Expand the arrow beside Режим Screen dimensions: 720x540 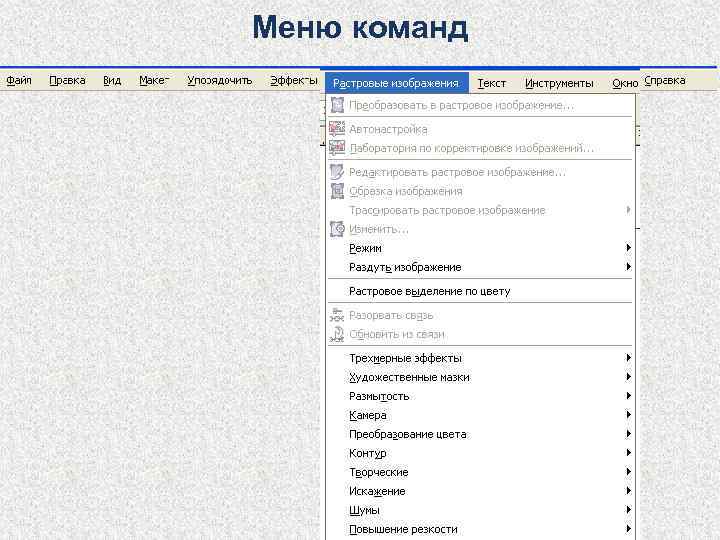pos(628,248)
